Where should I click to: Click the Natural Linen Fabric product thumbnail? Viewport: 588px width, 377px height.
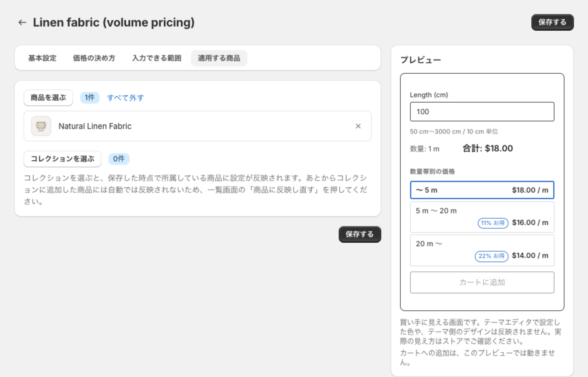41,126
